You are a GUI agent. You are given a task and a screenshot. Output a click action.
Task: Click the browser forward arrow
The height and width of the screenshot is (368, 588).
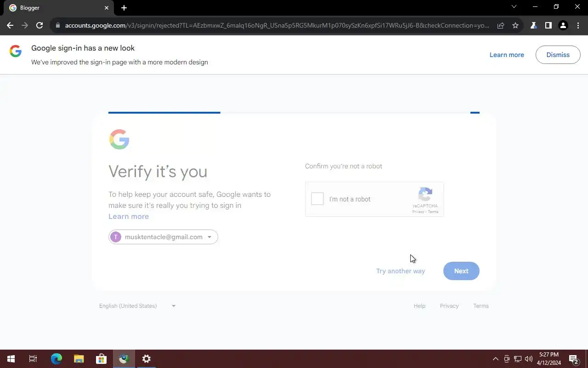point(25,25)
